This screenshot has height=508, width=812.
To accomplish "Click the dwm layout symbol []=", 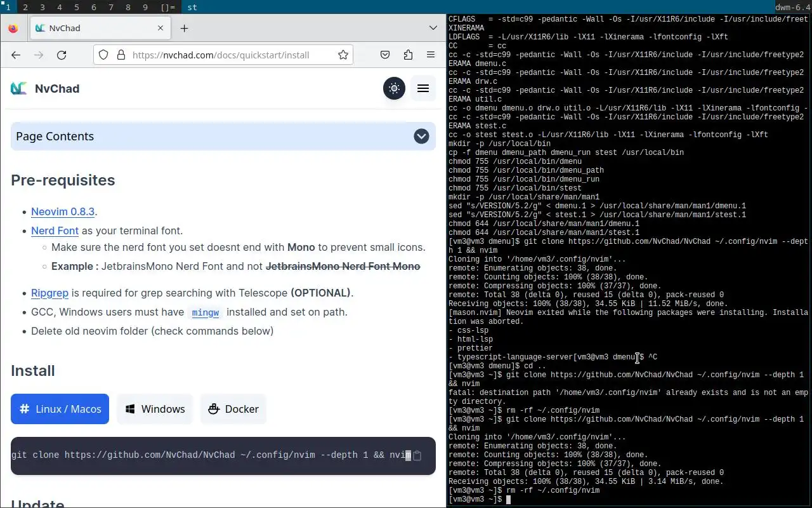I will pyautogui.click(x=168, y=8).
